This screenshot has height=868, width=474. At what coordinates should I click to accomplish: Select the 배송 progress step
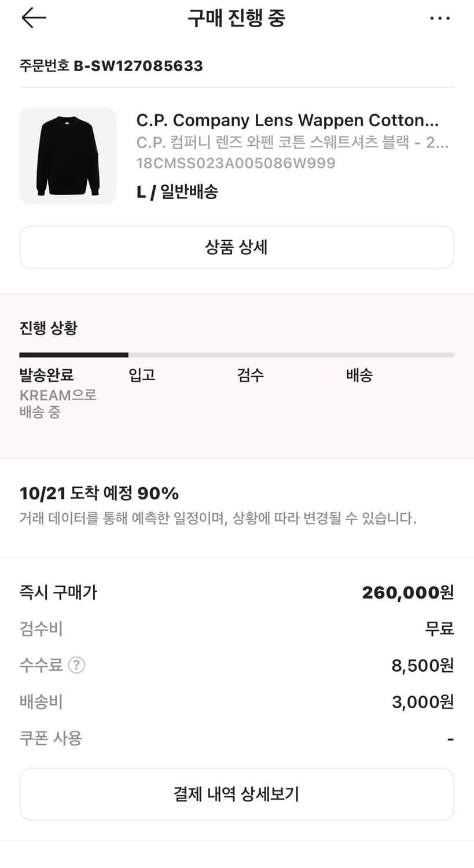pos(359,375)
